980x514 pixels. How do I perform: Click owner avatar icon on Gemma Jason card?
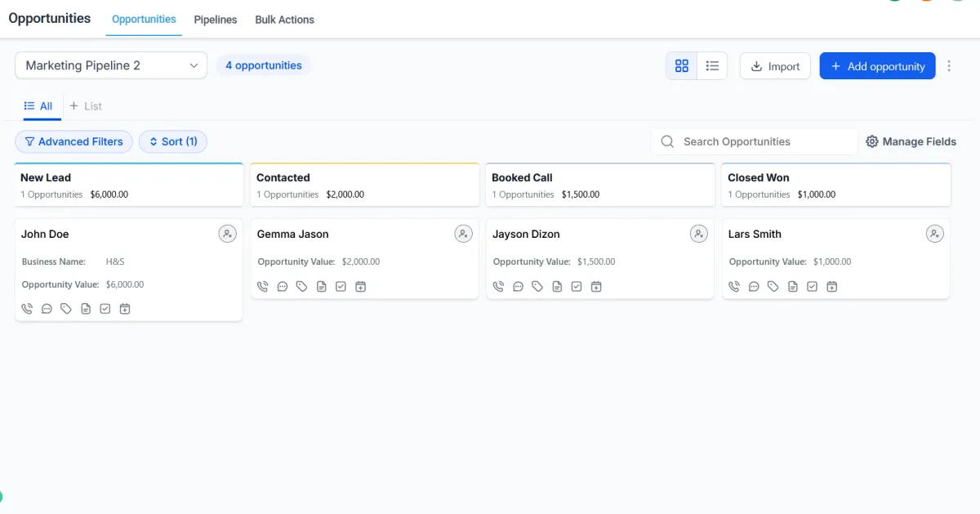[x=463, y=234]
